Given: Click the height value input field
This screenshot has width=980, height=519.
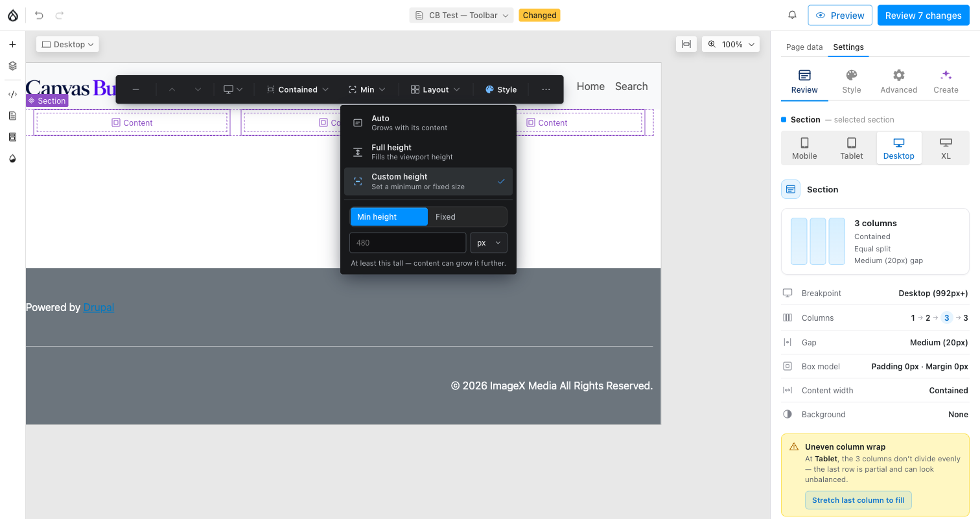Looking at the screenshot, I should pos(408,242).
